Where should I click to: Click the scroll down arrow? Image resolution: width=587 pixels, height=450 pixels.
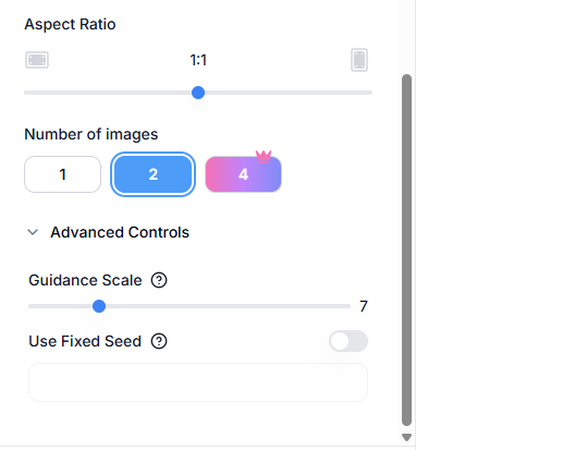407,437
